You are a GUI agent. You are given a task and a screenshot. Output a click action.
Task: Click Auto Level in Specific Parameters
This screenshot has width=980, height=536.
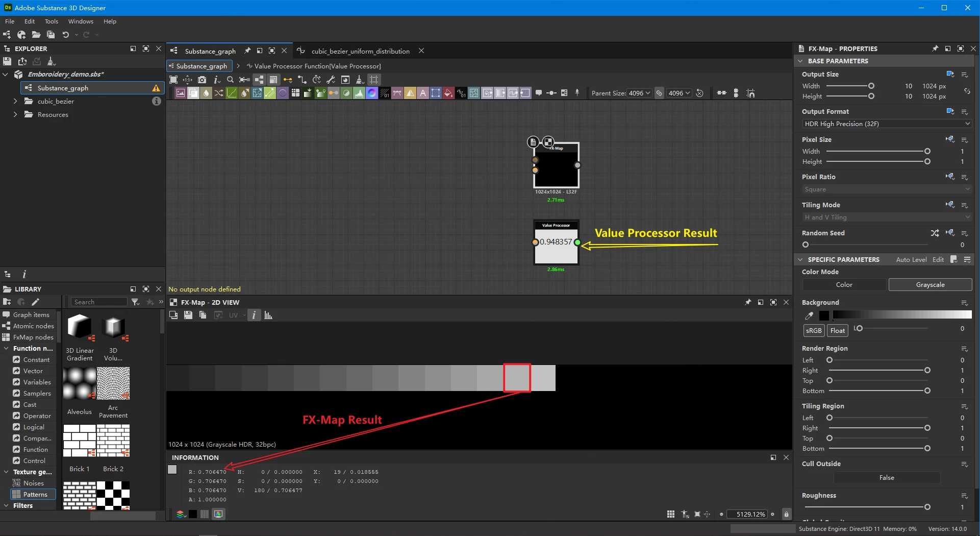pos(911,259)
